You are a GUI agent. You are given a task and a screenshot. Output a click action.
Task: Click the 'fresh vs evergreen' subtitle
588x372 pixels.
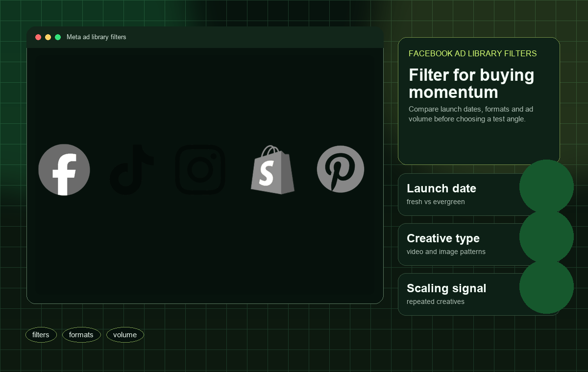click(x=436, y=202)
